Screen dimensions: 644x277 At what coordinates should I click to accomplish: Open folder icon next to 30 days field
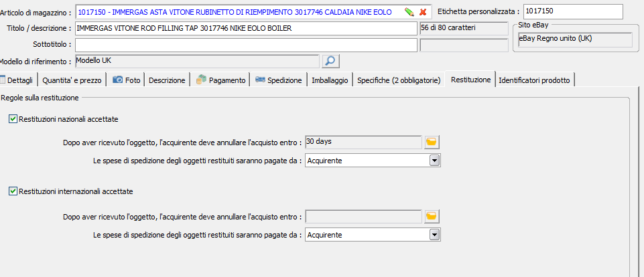432,142
